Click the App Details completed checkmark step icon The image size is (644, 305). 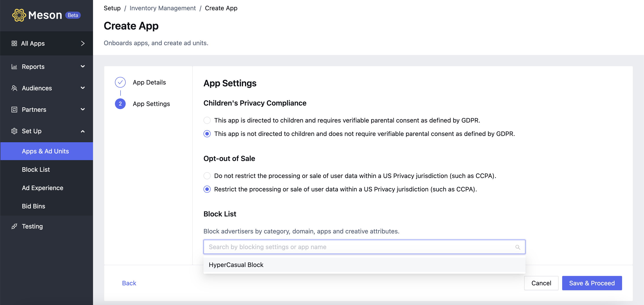120,82
